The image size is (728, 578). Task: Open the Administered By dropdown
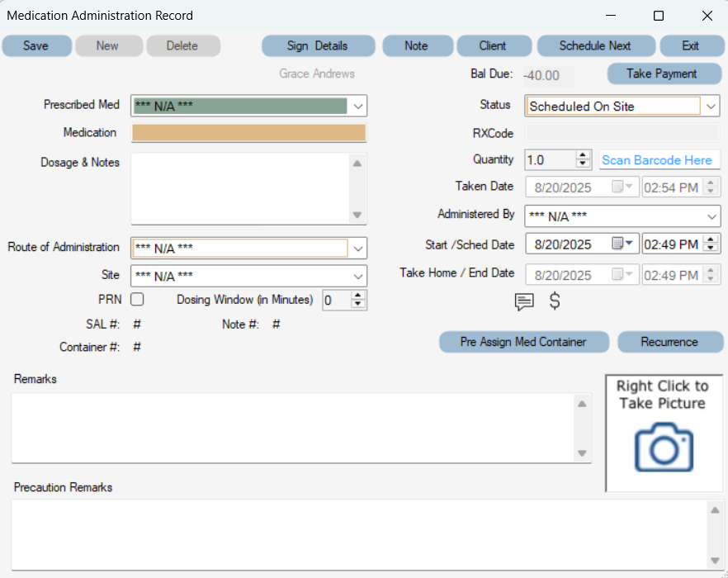(710, 216)
